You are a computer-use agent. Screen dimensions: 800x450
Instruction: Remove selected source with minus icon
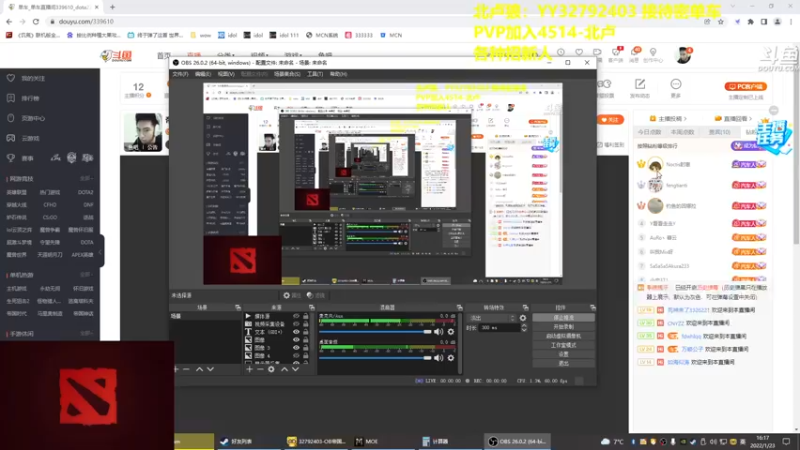(x=260, y=369)
